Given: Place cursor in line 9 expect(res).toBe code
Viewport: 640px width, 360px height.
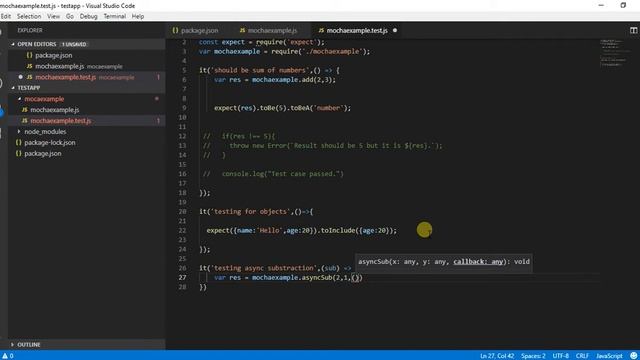Looking at the screenshot, I should click(282, 108).
